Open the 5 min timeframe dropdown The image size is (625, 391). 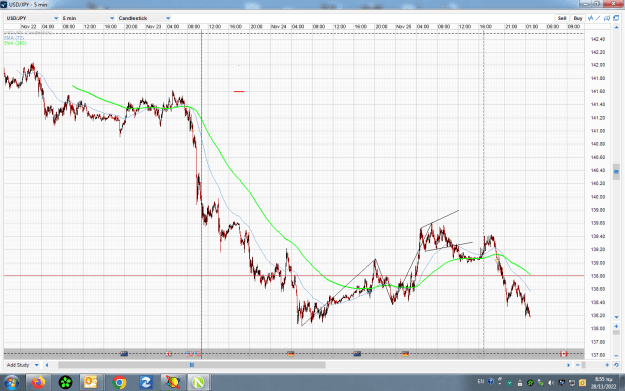[88, 18]
